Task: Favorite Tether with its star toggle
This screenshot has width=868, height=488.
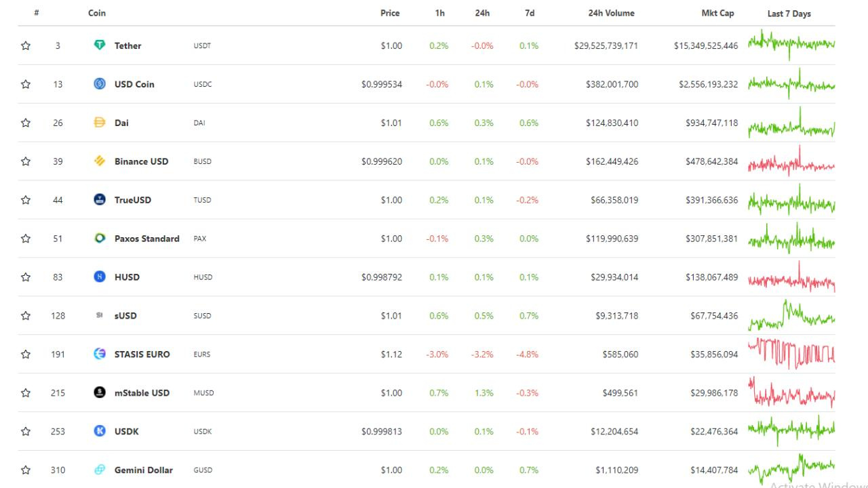Action: click(x=26, y=46)
